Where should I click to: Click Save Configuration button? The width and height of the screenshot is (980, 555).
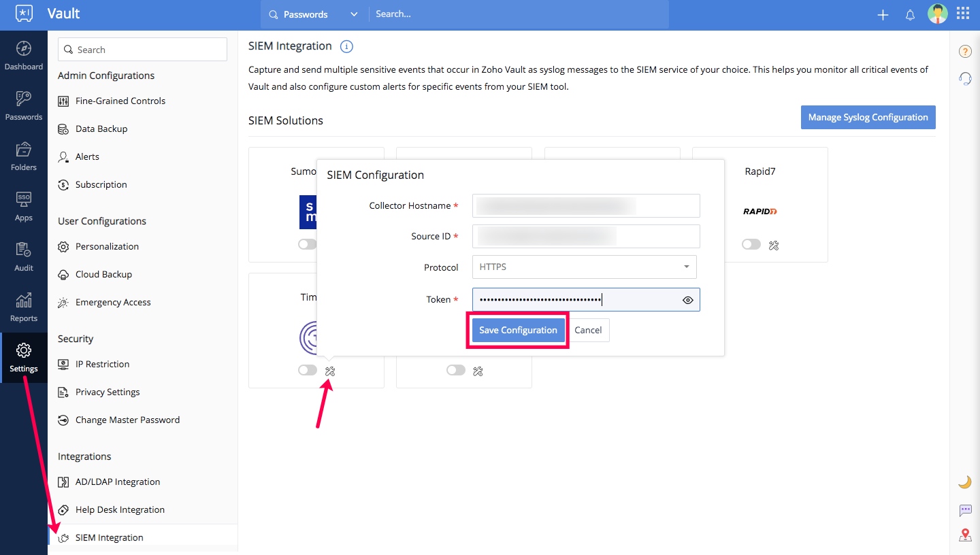(518, 331)
